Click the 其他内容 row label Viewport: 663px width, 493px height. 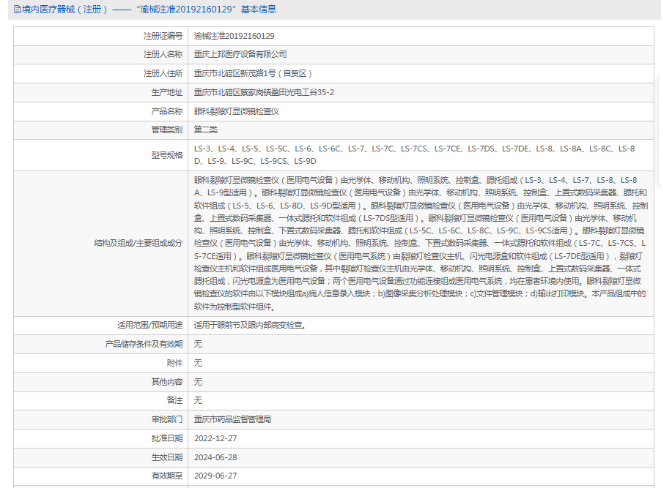click(x=168, y=381)
